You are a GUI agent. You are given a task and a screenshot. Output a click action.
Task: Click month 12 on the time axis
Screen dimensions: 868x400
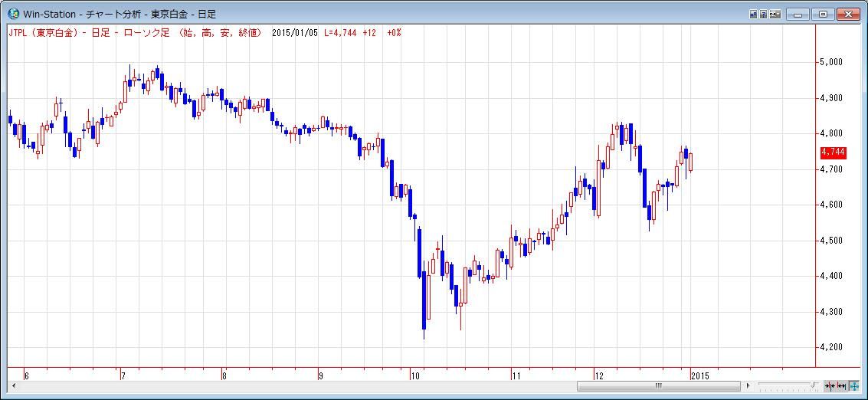tap(599, 375)
